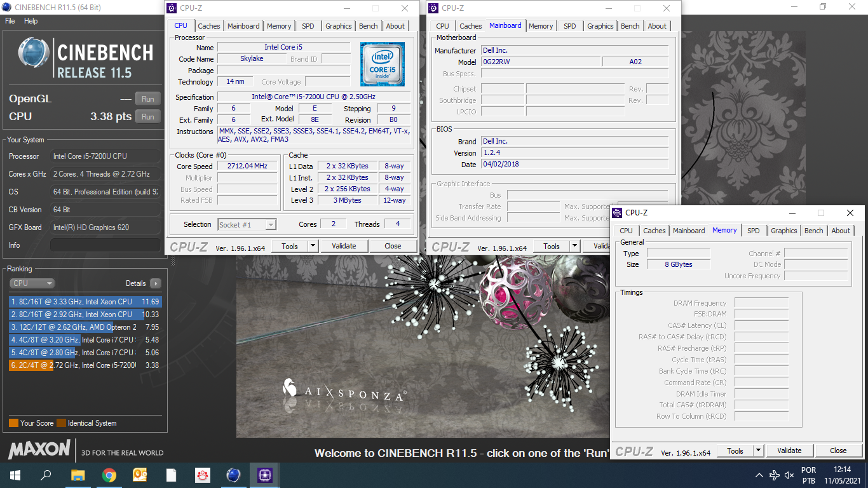Open the File menu in Cinebench

[x=10, y=21]
